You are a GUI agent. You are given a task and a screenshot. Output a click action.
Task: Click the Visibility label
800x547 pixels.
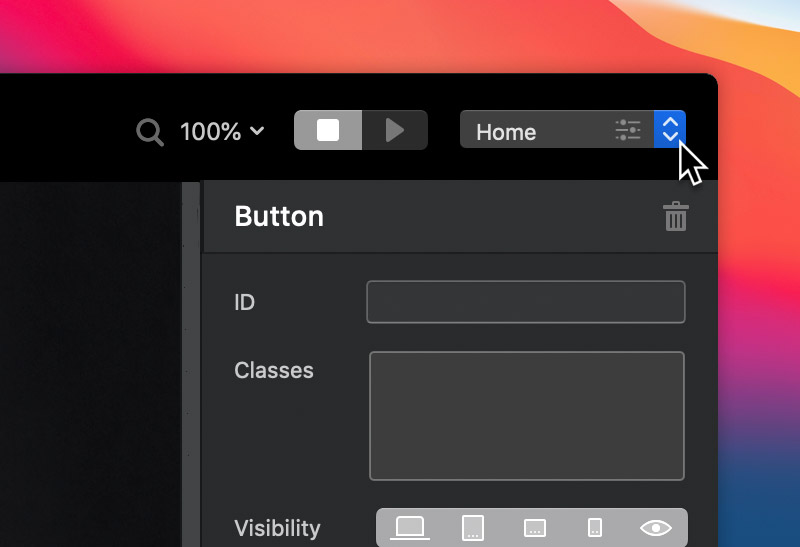(x=278, y=528)
